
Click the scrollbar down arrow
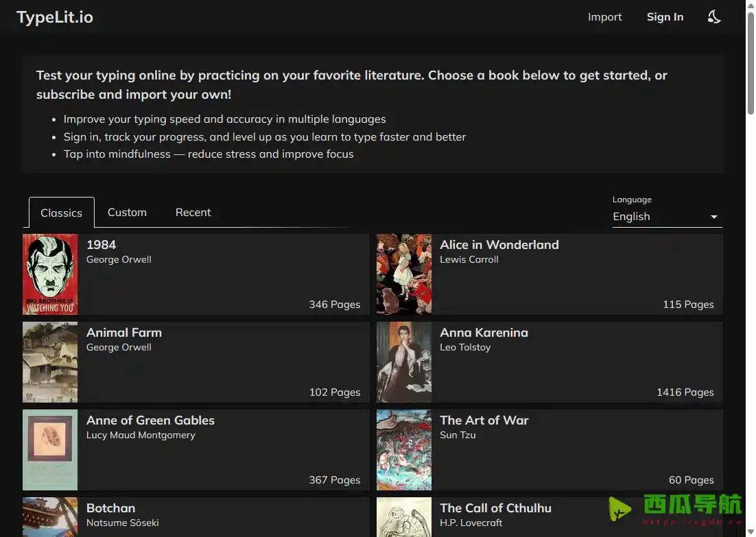(x=751, y=532)
